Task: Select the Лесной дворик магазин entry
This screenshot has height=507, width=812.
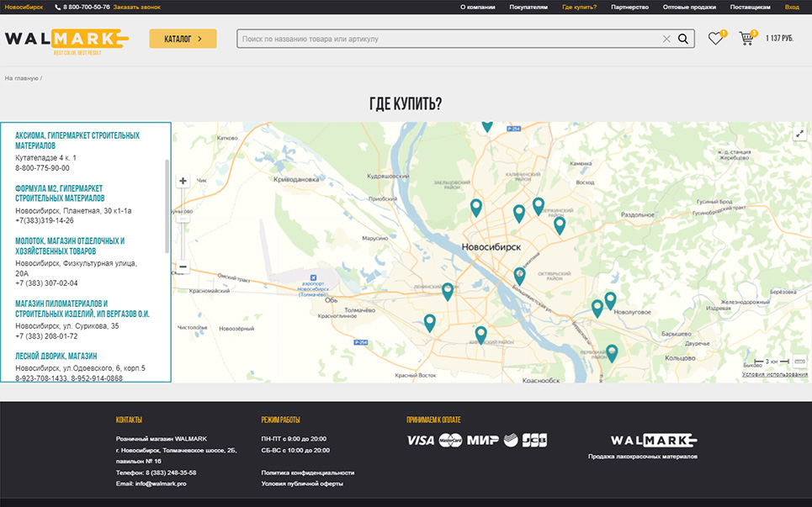Action: [x=56, y=356]
